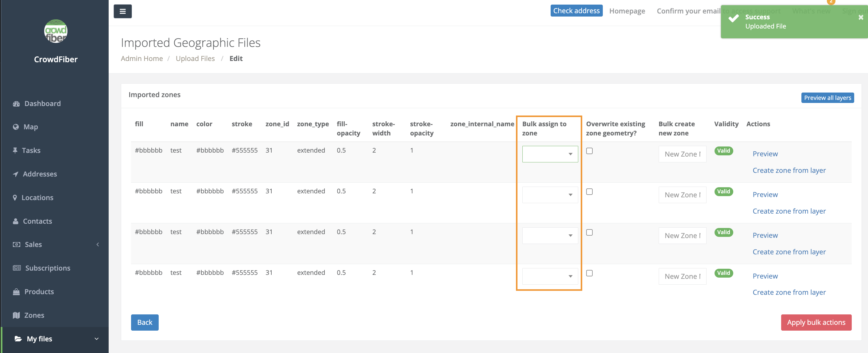Toggle overwrite geometry checkbox in second row
Viewport: 868px width, 353px height.
coord(589,192)
